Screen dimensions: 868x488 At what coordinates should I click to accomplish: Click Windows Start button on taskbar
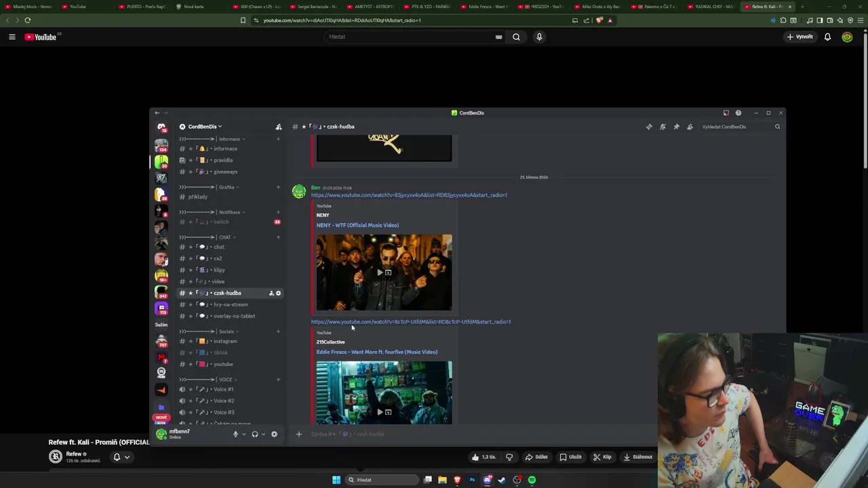point(336,480)
